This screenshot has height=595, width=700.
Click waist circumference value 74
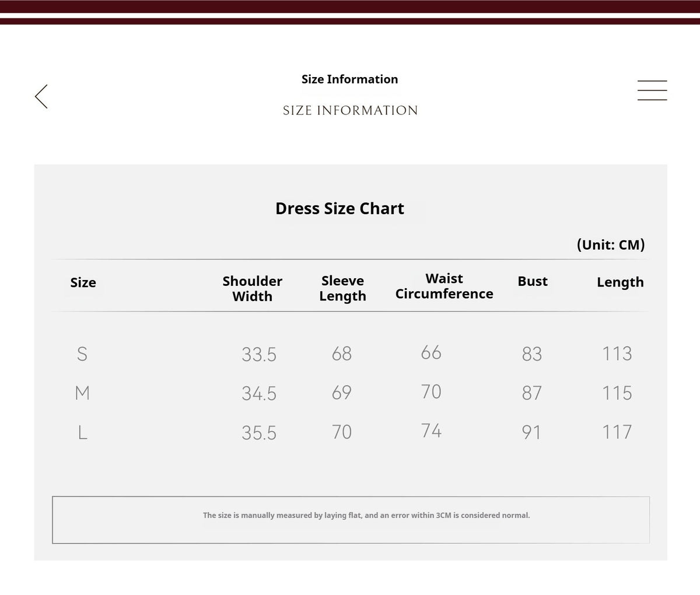pyautogui.click(x=431, y=430)
